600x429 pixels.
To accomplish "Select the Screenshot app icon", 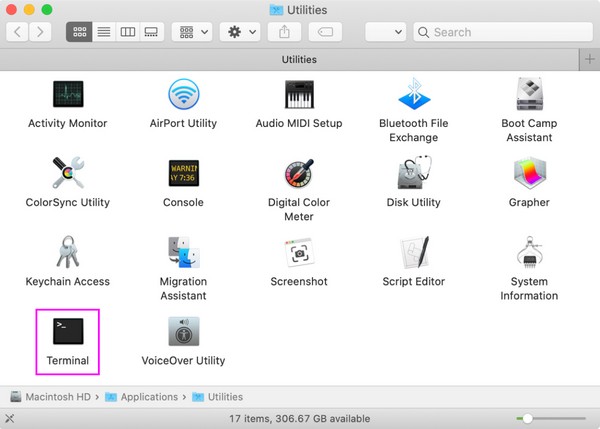I will (299, 252).
